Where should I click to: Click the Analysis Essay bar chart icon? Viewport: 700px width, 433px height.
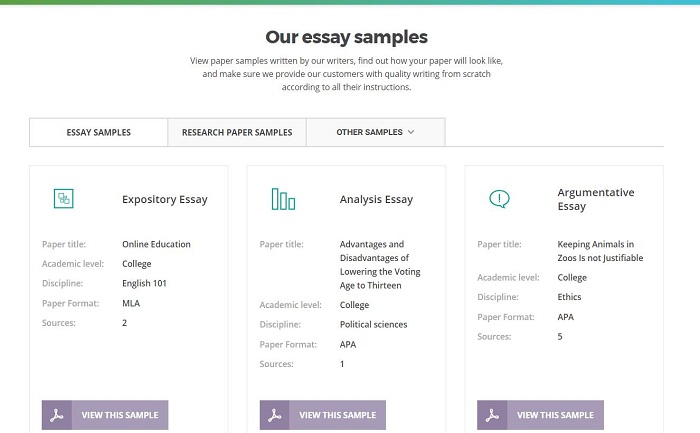point(283,199)
